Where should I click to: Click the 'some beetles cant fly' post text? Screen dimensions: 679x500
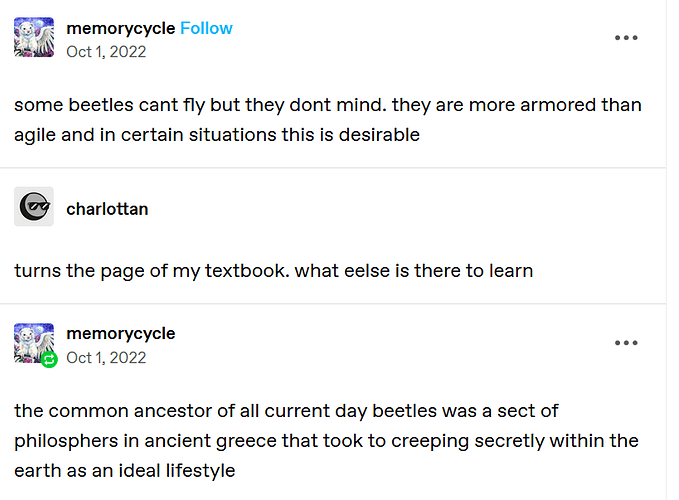pos(328,120)
